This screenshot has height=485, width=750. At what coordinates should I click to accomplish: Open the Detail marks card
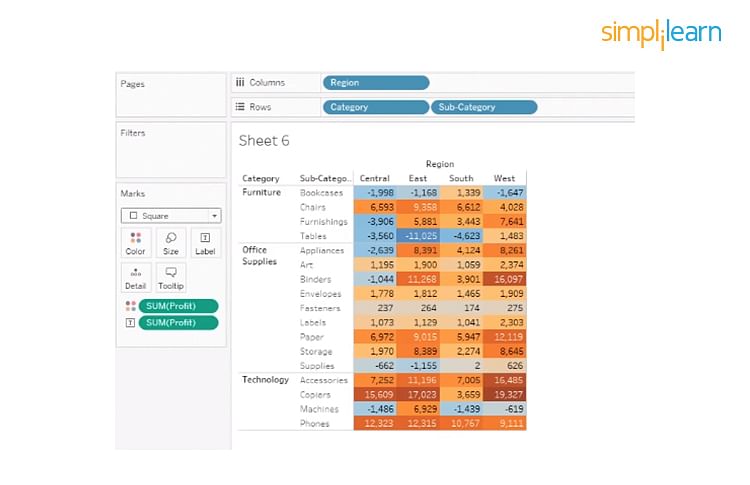click(x=135, y=276)
